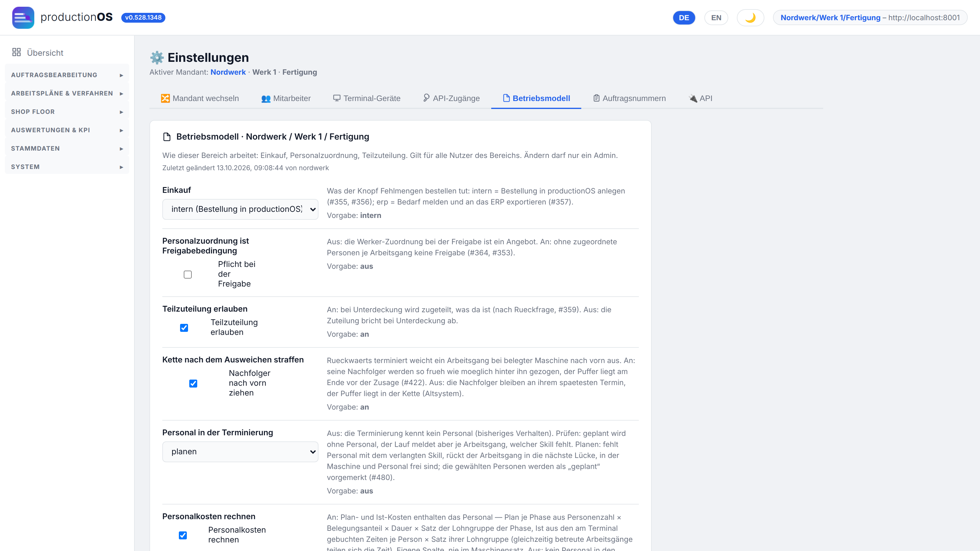The image size is (980, 551).
Task: Click the Vorgabe: intern text
Action: pos(354,216)
